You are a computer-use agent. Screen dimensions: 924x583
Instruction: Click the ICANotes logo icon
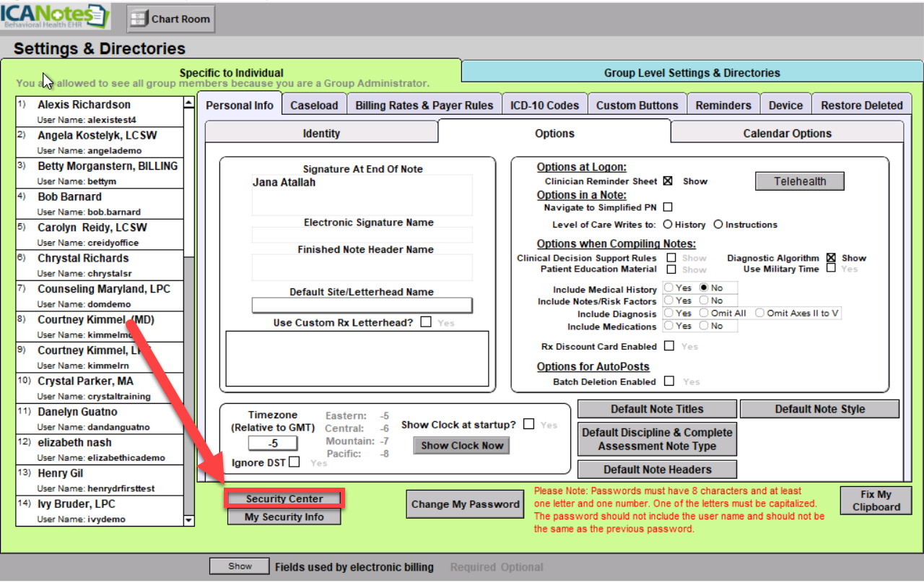[55, 17]
